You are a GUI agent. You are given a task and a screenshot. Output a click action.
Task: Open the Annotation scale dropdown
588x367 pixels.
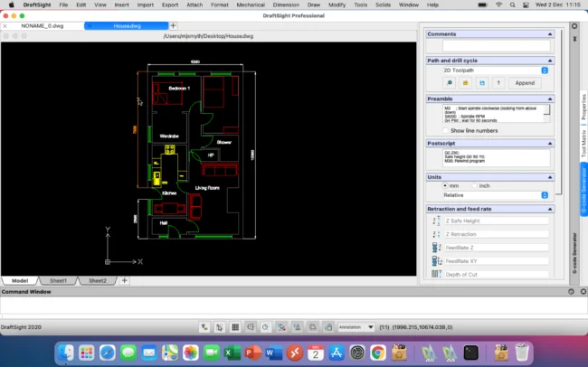point(356,326)
